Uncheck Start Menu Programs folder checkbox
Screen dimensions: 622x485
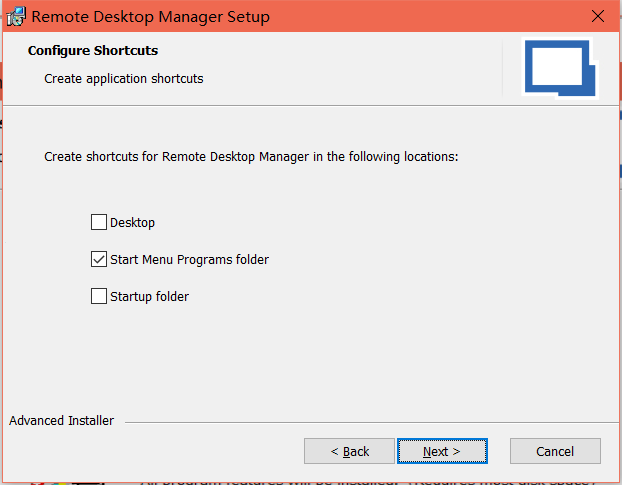tap(99, 259)
